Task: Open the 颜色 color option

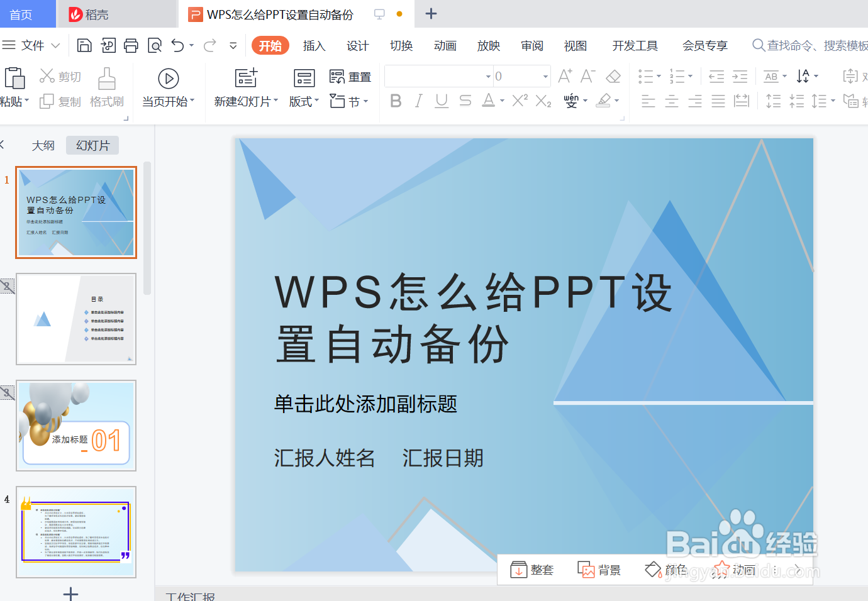Action: [665, 570]
